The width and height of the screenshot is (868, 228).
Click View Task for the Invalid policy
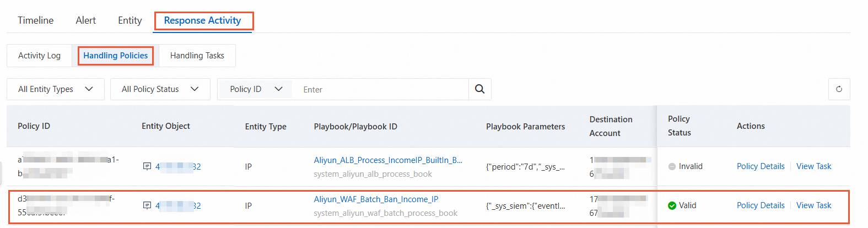click(x=813, y=166)
